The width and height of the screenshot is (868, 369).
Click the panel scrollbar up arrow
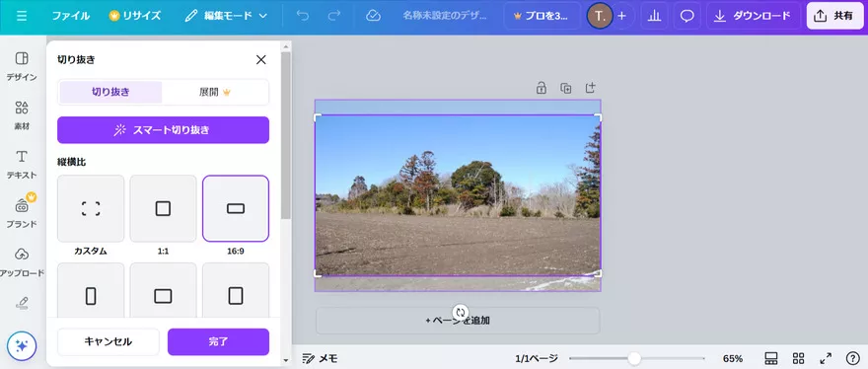(x=286, y=46)
